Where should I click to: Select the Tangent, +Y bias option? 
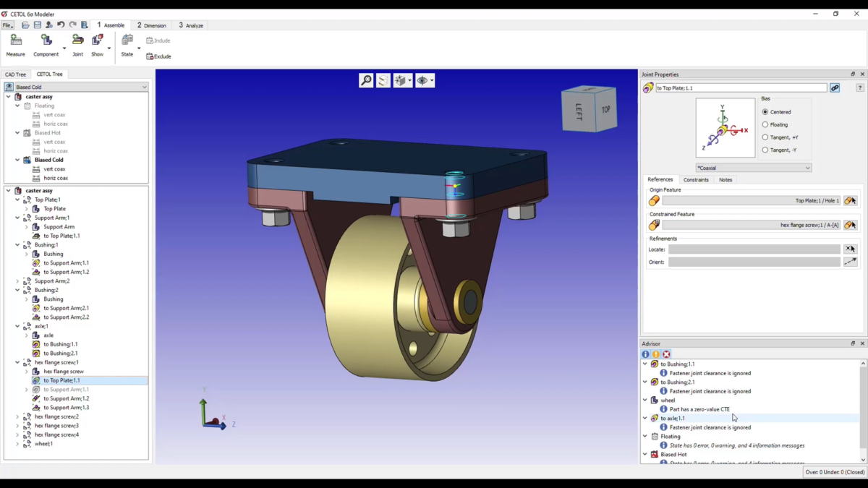point(765,137)
